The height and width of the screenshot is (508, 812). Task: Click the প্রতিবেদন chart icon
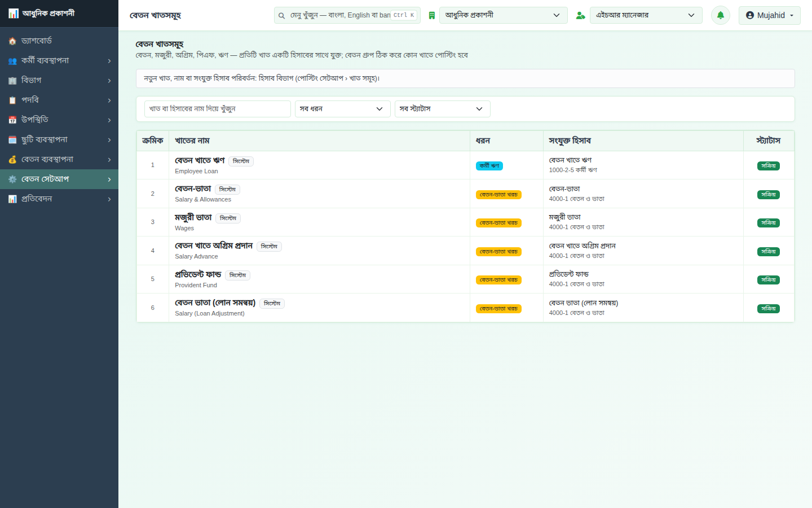point(12,199)
